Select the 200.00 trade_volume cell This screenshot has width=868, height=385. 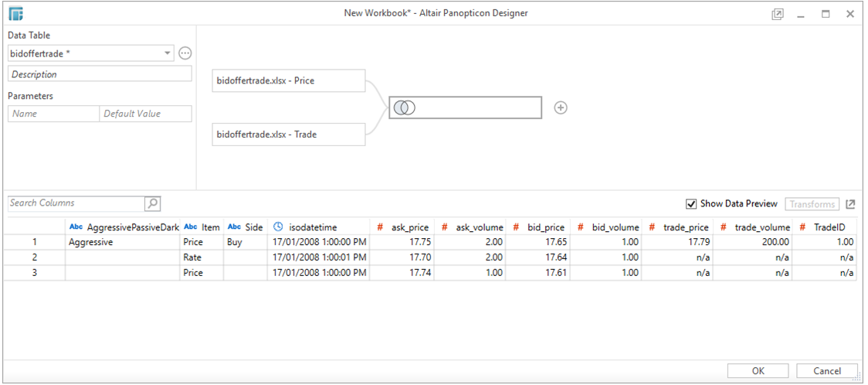tap(752, 242)
